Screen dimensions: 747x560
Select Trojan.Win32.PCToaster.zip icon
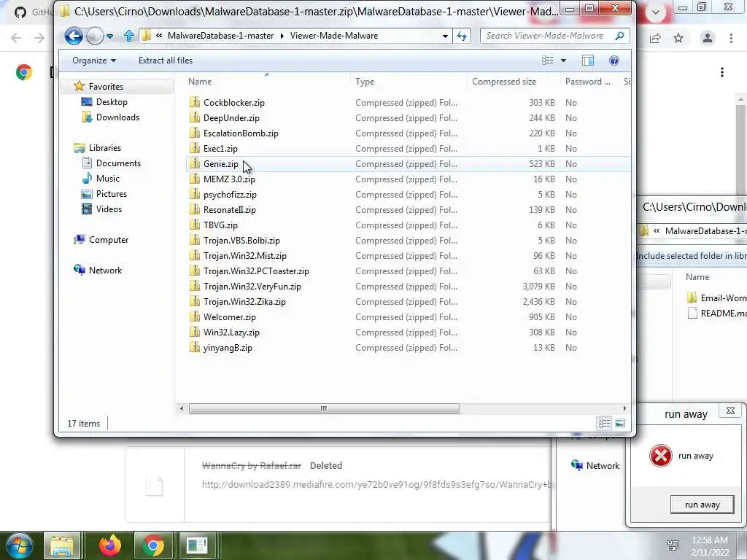pos(194,271)
